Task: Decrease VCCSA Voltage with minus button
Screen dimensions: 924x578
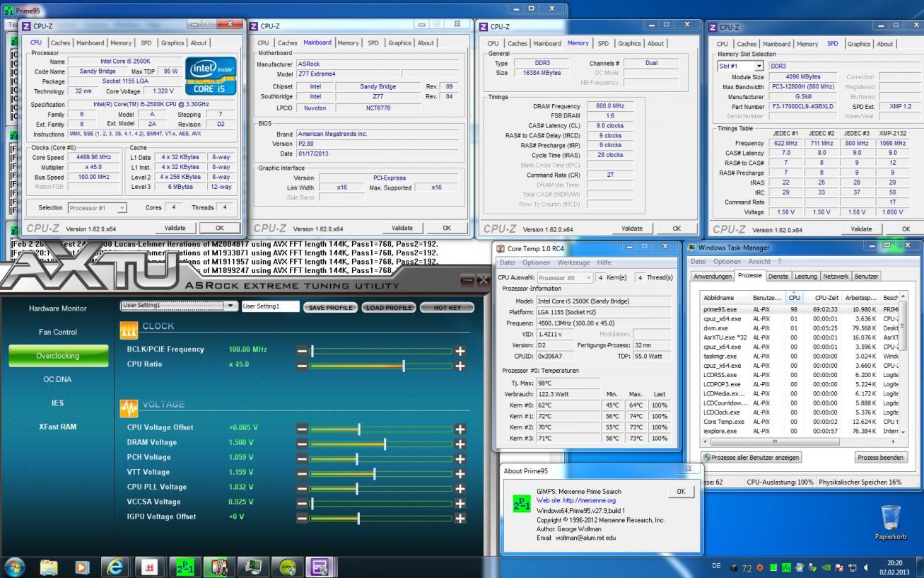Action: (x=302, y=503)
